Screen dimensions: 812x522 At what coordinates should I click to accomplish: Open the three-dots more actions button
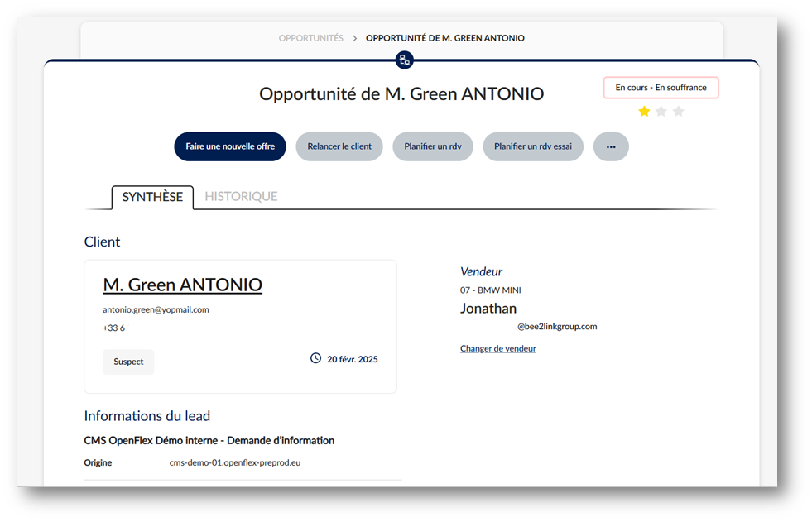611,146
